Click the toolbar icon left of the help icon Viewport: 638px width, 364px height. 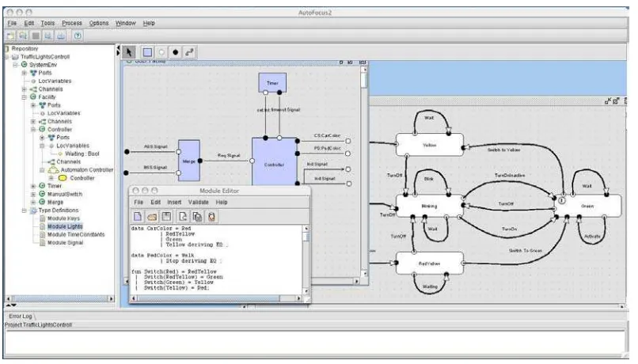[x=61, y=36]
